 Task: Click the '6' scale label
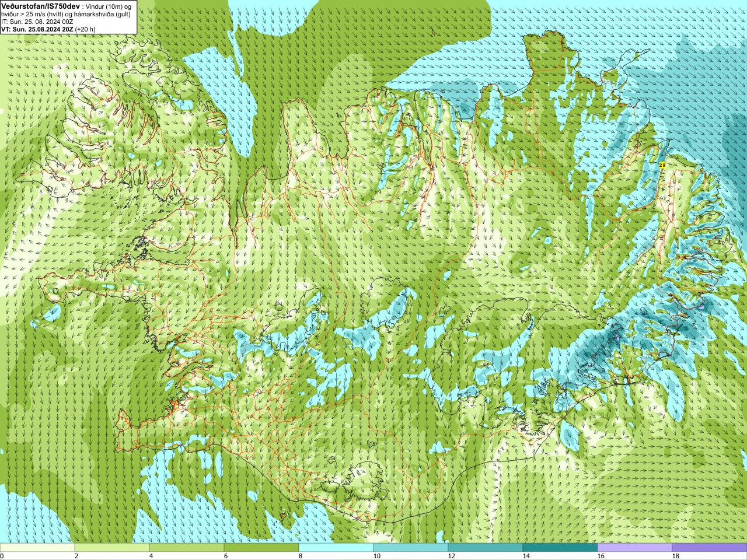pos(226,556)
